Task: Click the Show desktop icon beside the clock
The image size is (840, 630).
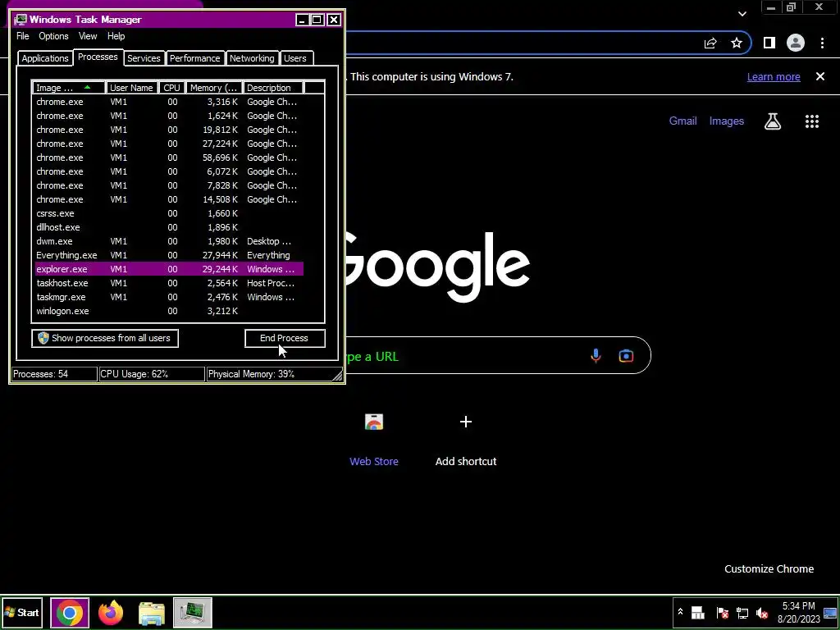Action: coord(830,613)
